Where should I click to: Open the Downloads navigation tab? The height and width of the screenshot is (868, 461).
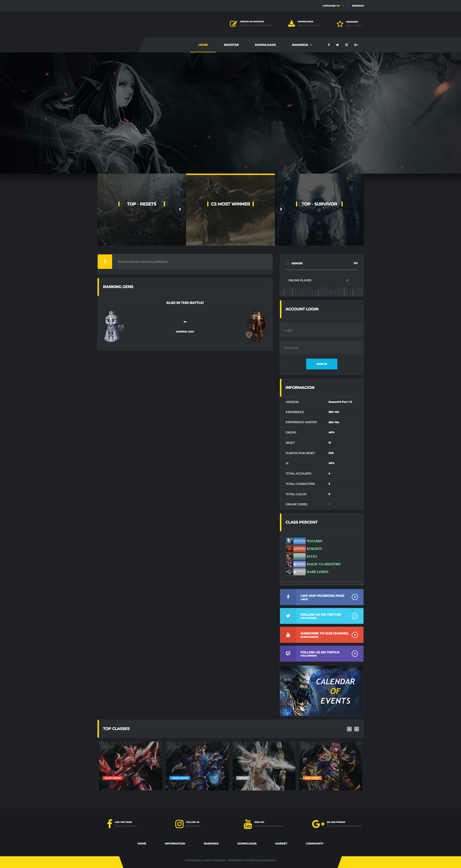(265, 45)
